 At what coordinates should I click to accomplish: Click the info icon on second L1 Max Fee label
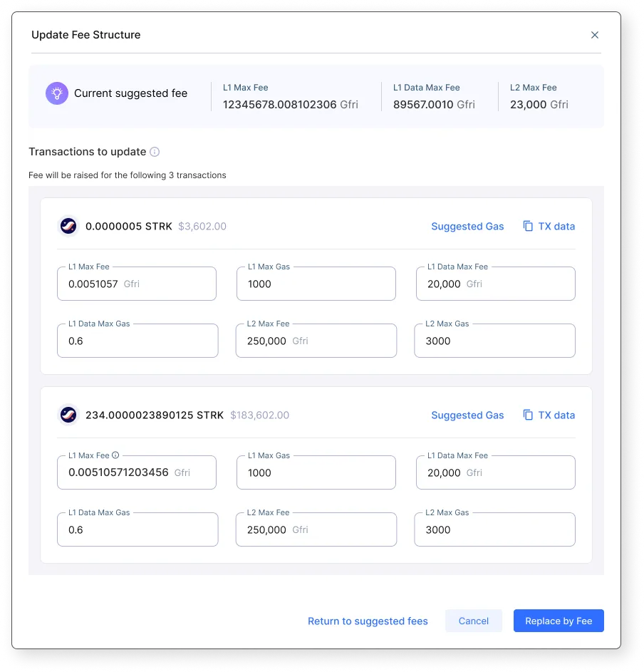115,455
